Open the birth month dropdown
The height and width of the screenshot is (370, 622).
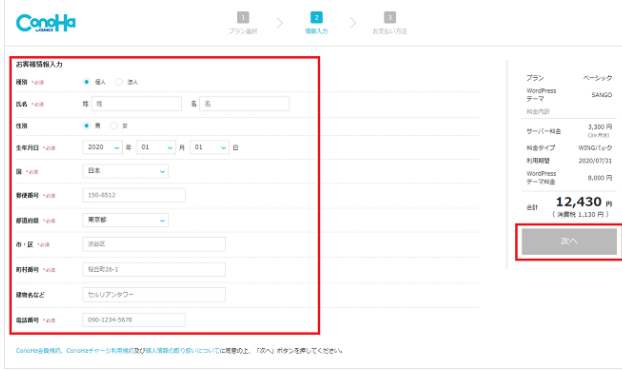(x=156, y=148)
